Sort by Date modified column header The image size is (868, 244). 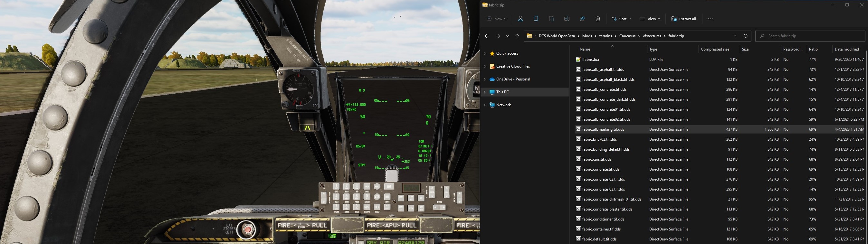[x=849, y=49]
